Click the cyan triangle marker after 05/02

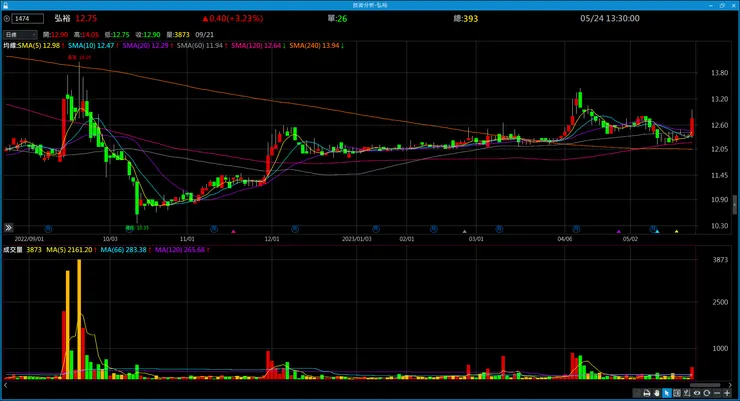point(657,231)
